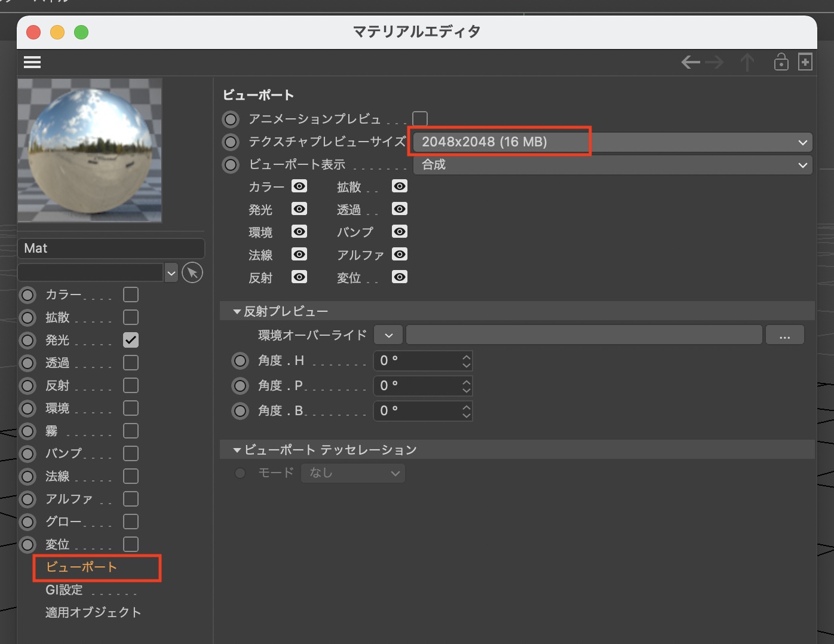The width and height of the screenshot is (834, 644).
Task: Open the テクスチャプレビューサイズ dropdown
Action: pyautogui.click(x=612, y=142)
